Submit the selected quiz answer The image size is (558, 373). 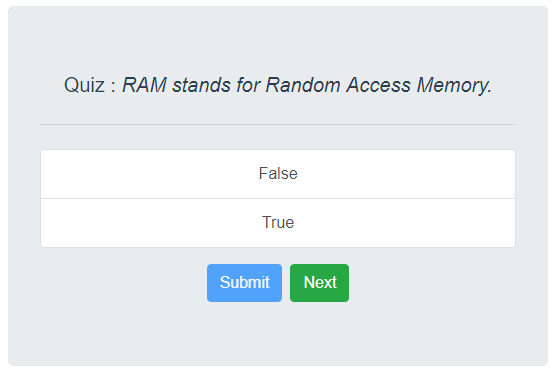(x=244, y=283)
